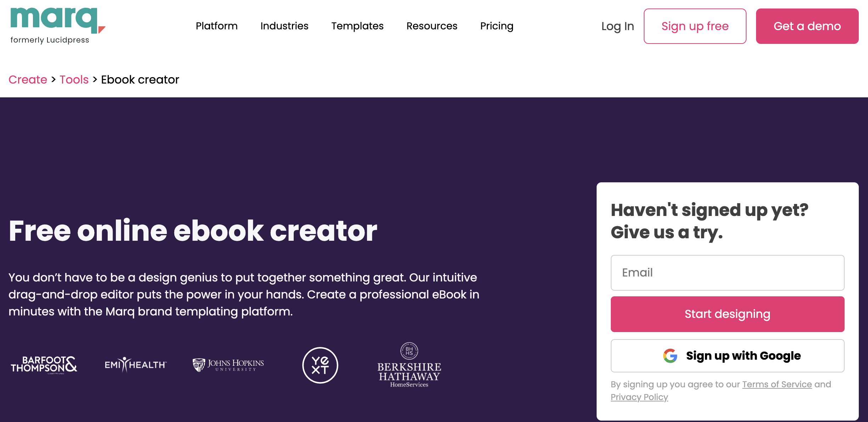Screen dimensions: 868x422
Task: Navigate to Tools breadcrumb link
Action: [x=74, y=80]
